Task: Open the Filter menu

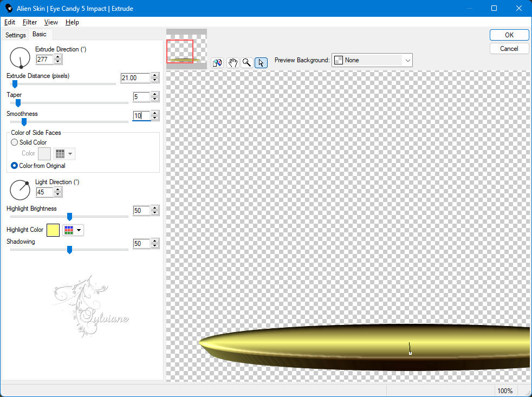Action: [x=29, y=22]
